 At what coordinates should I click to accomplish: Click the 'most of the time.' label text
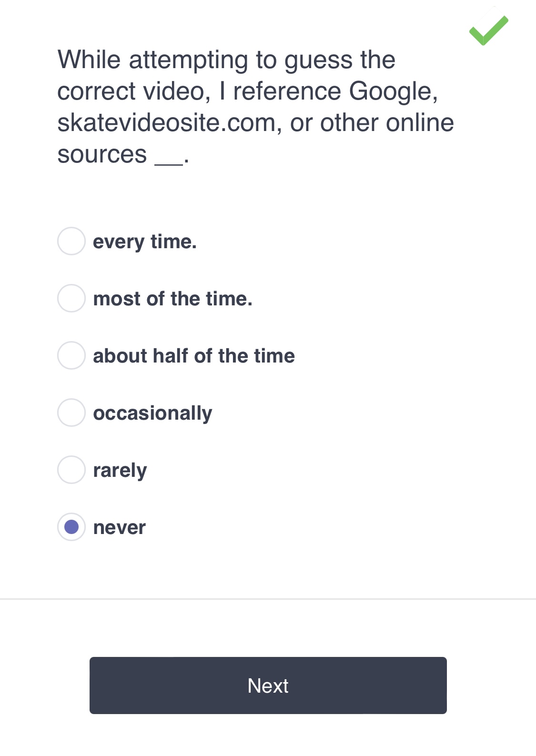coord(172,299)
